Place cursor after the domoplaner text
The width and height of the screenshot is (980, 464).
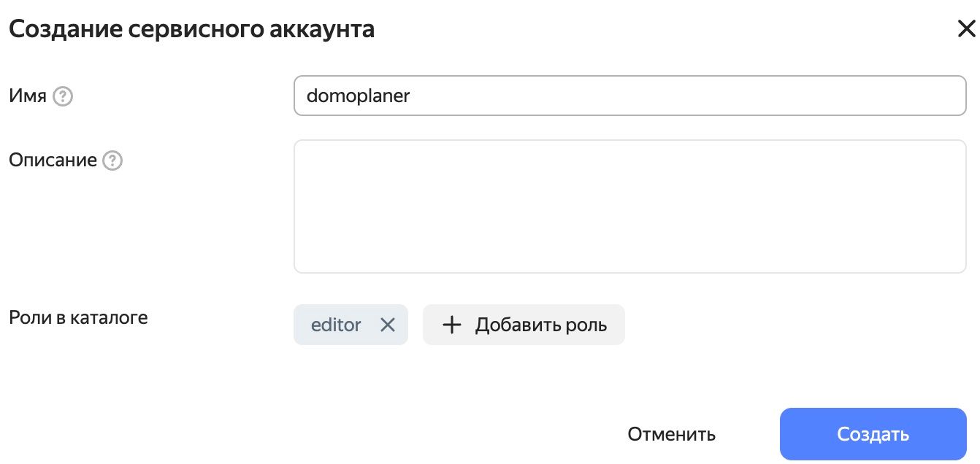click(x=412, y=96)
